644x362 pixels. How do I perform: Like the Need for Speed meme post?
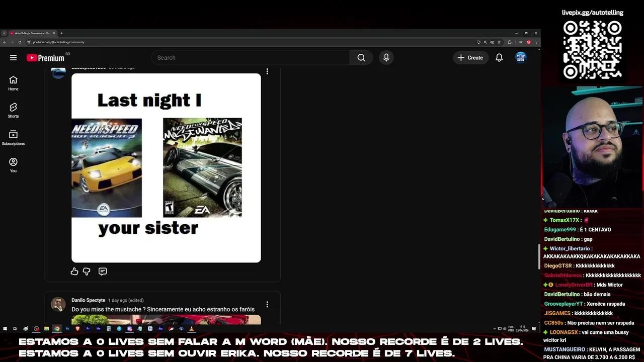click(74, 271)
